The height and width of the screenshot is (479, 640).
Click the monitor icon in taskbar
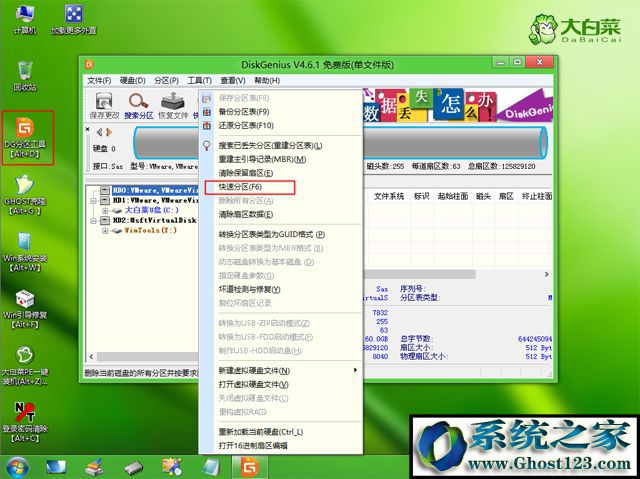click(x=56, y=468)
